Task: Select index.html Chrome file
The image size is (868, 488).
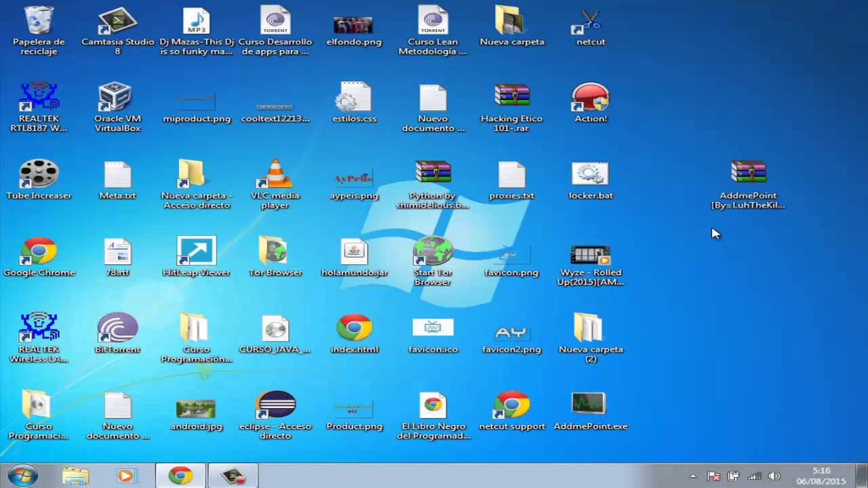Action: point(353,328)
